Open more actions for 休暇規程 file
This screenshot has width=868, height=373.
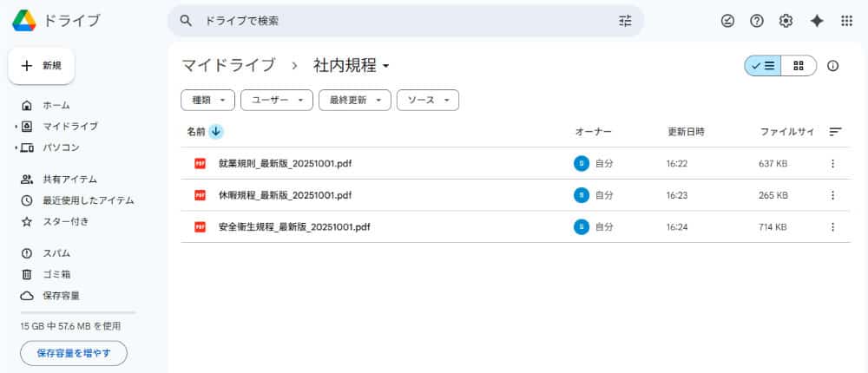coord(832,195)
